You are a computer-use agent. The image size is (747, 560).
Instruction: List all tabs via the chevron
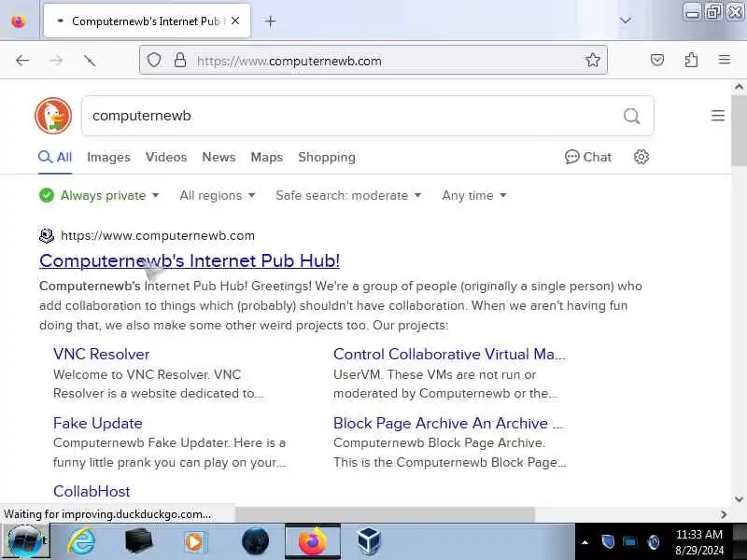point(625,21)
